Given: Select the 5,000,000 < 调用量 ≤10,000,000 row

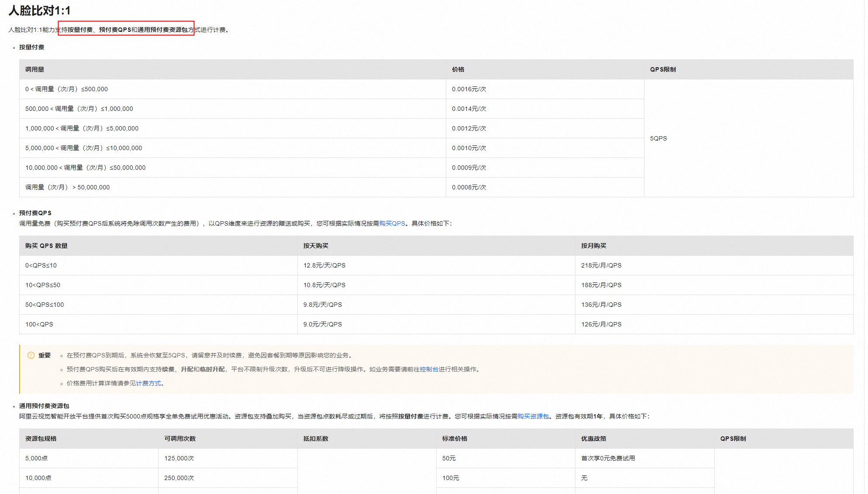Looking at the screenshot, I should [233, 148].
